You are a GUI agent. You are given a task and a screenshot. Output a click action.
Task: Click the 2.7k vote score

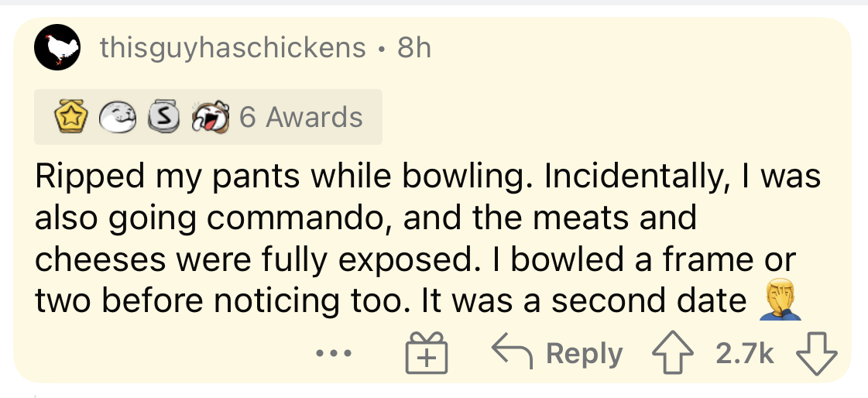[744, 353]
